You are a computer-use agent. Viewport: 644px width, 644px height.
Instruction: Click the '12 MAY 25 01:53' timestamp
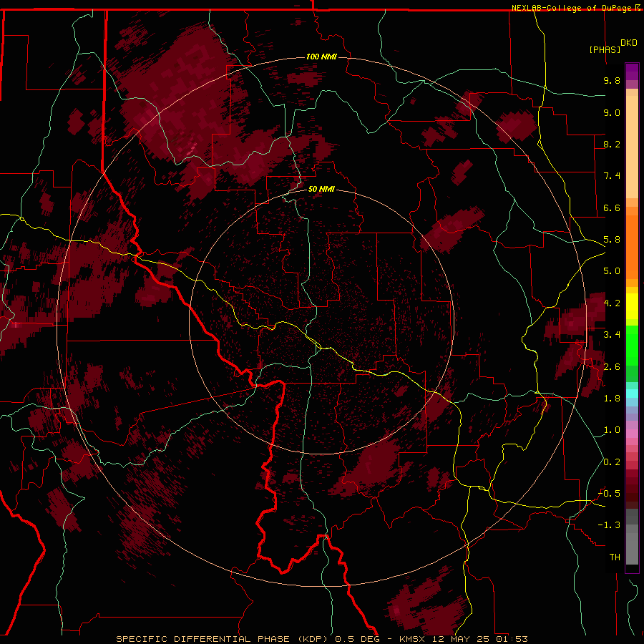coord(479,639)
